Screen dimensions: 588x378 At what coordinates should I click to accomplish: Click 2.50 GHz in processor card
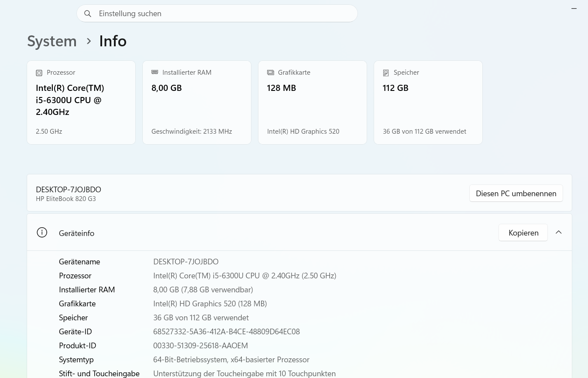pyautogui.click(x=49, y=132)
